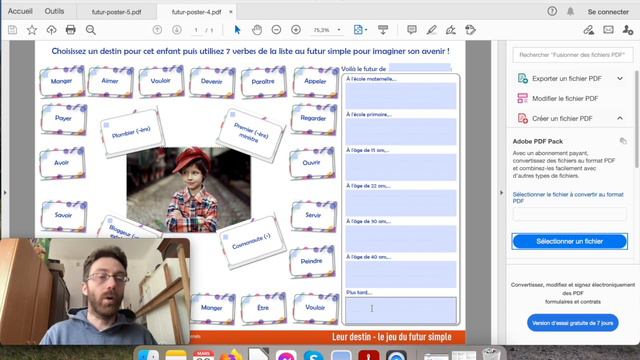Tick the checkbox on the Blogueur card

coord(109,221)
